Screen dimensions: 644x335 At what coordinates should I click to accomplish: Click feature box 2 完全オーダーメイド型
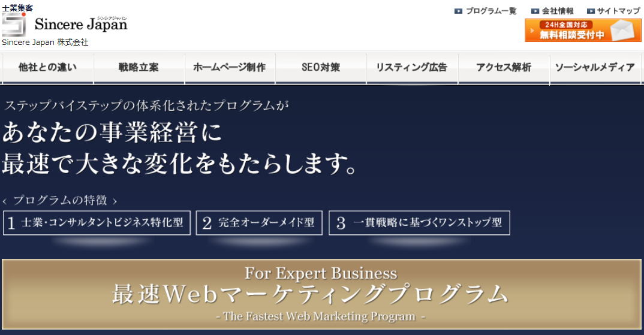point(259,223)
